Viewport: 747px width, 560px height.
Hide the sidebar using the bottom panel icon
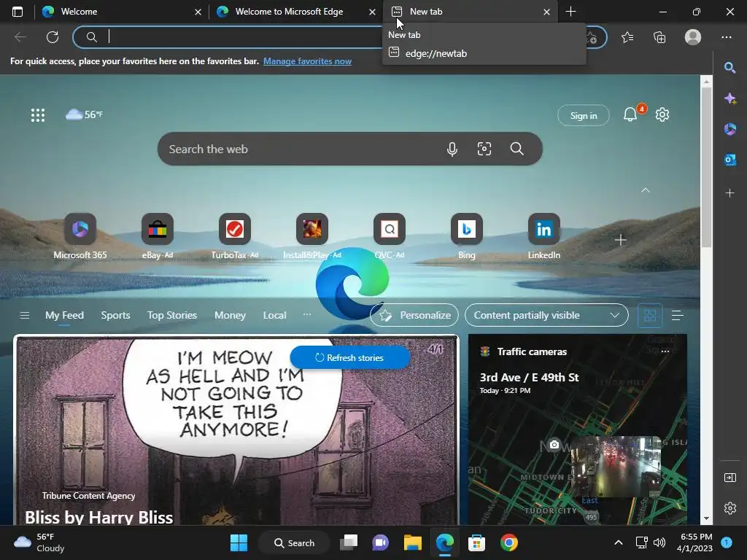729,478
